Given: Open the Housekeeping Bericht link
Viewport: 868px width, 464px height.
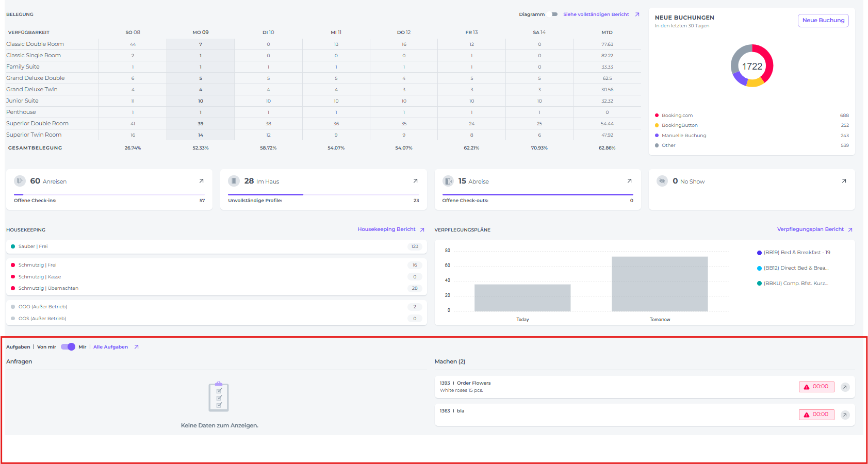Looking at the screenshot, I should [386, 229].
